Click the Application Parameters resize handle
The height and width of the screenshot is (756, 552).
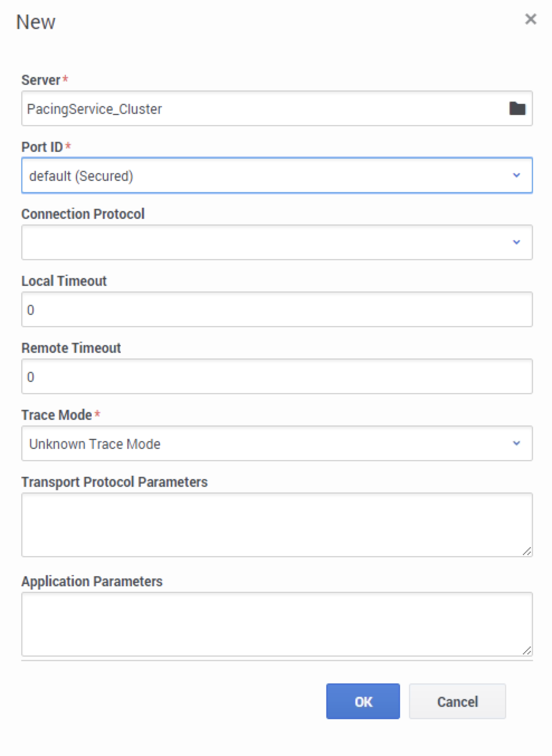coord(526,650)
